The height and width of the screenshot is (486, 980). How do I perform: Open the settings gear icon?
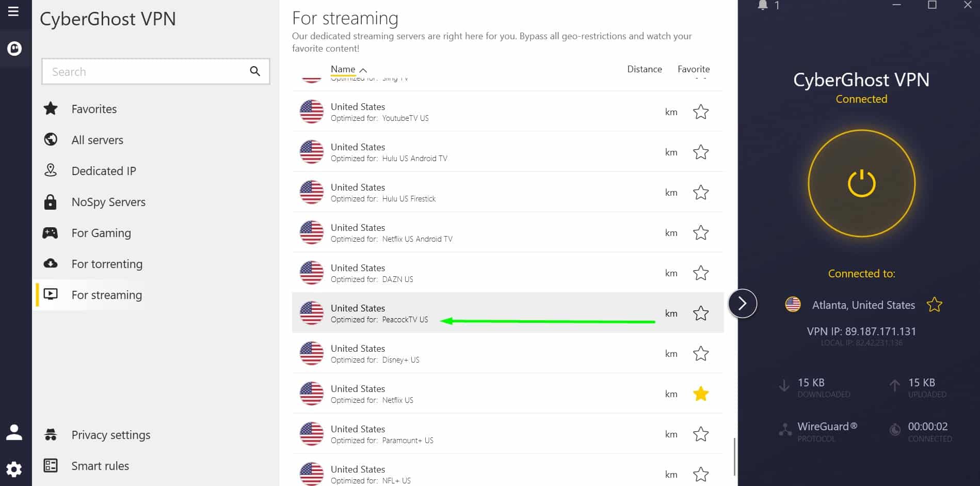[14, 469]
